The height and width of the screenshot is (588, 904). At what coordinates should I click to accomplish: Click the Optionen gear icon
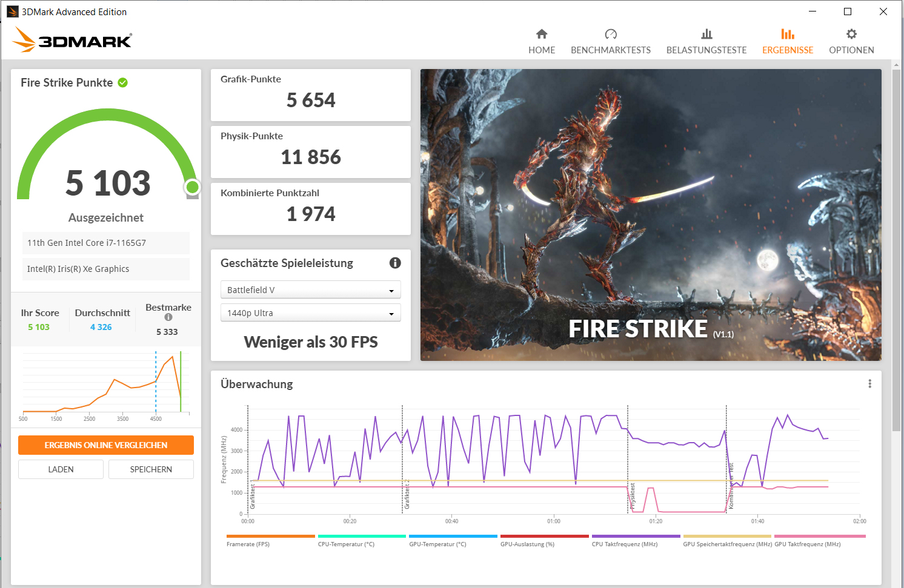[851, 34]
